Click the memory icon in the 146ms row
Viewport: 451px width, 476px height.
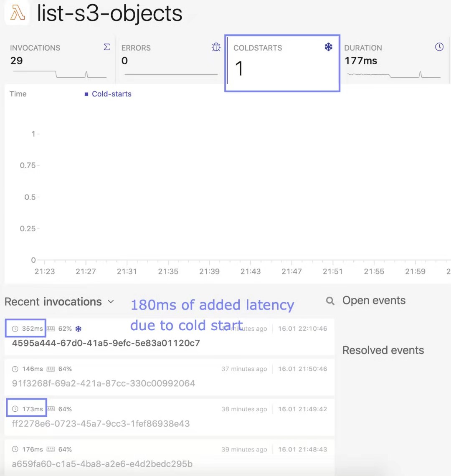51,369
